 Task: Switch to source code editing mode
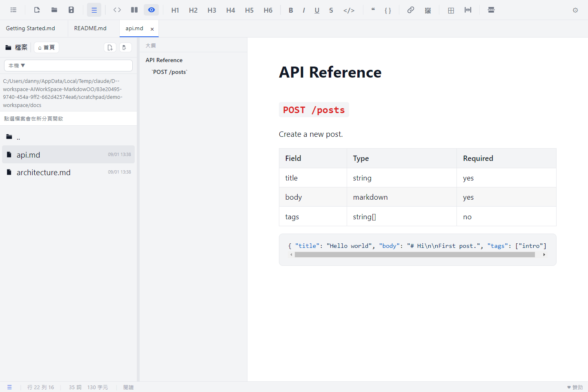pyautogui.click(x=117, y=10)
